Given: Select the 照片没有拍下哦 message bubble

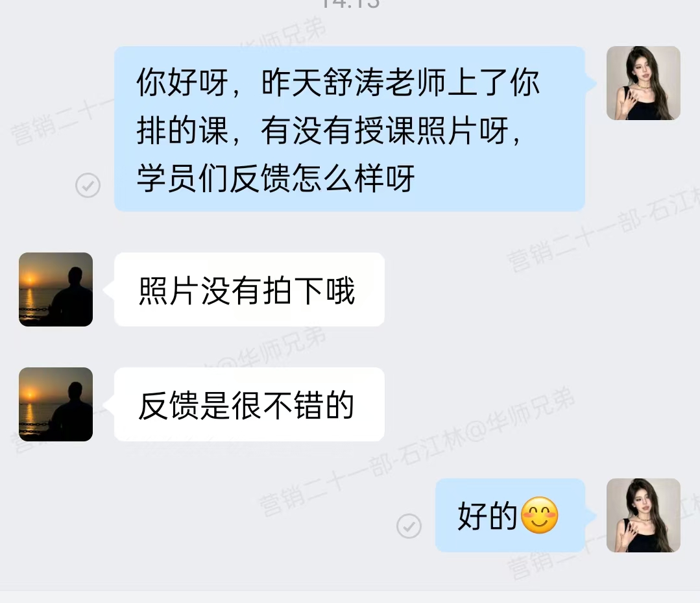Looking at the screenshot, I should 250,289.
